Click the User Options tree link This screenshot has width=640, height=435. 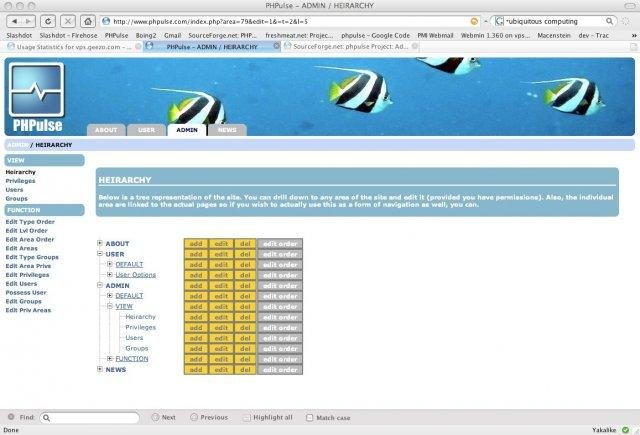(136, 275)
